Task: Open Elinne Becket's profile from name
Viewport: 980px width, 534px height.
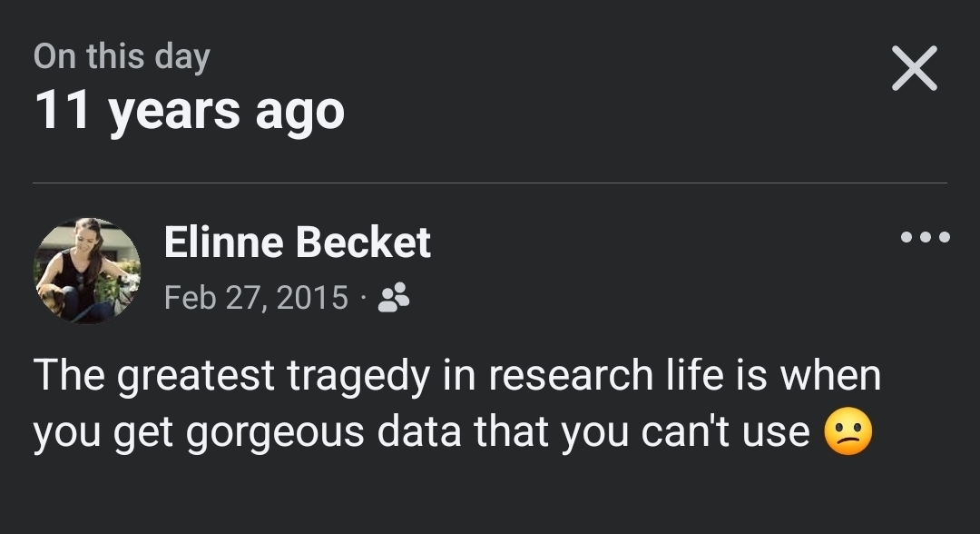Action: (297, 242)
